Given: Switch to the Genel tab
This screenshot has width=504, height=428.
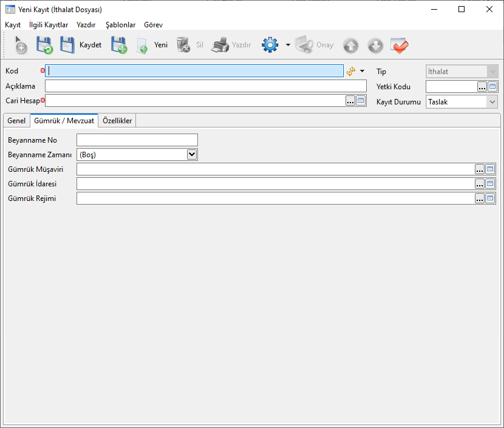Looking at the screenshot, I should tap(16, 121).
